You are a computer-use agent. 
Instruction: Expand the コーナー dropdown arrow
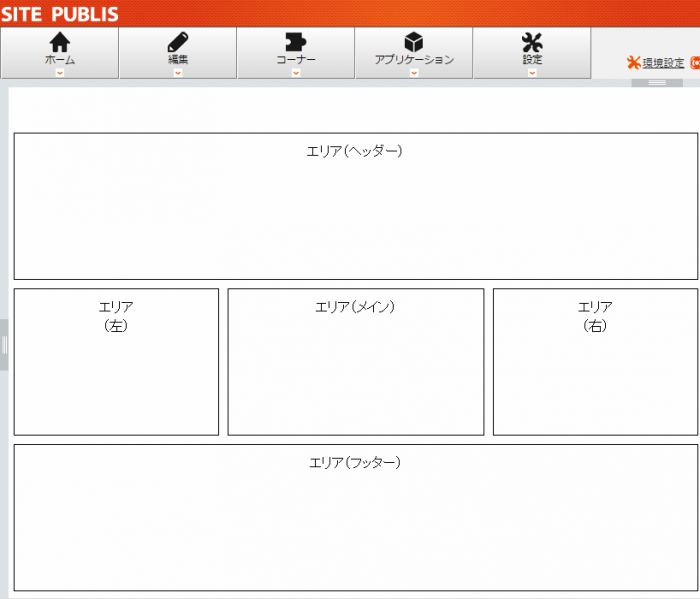coord(296,73)
